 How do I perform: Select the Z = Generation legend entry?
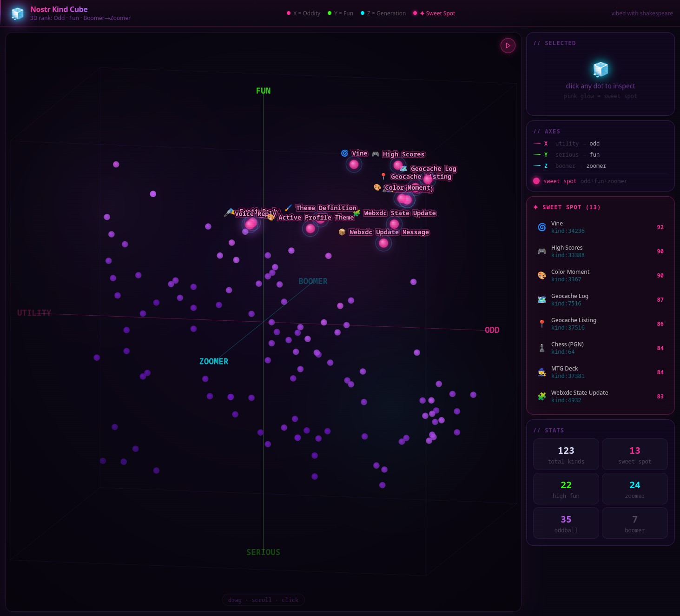(x=383, y=13)
